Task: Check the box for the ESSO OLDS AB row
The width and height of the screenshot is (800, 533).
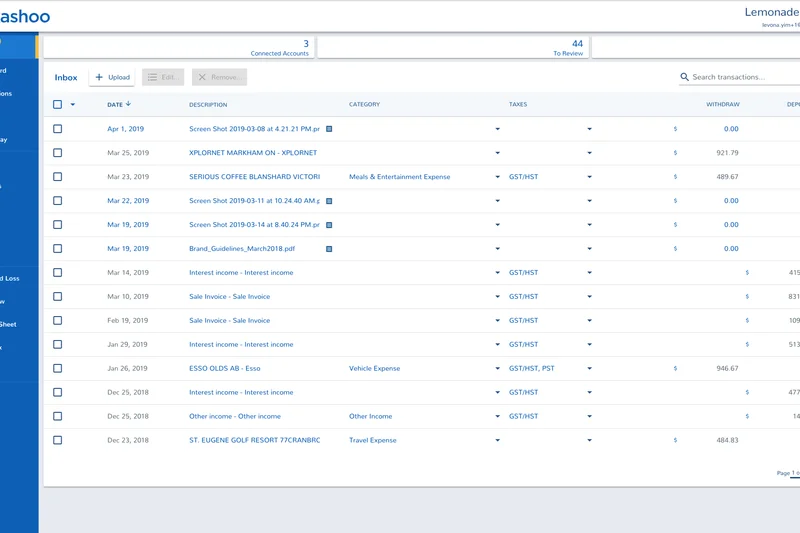Action: pyautogui.click(x=58, y=369)
